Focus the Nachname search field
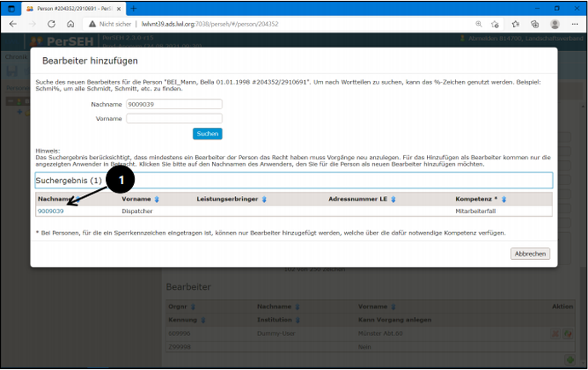The width and height of the screenshot is (588, 370). point(175,104)
